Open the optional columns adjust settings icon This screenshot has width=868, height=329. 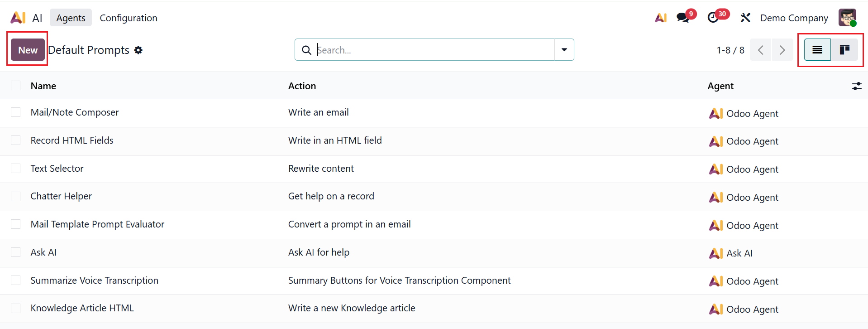coord(857,86)
